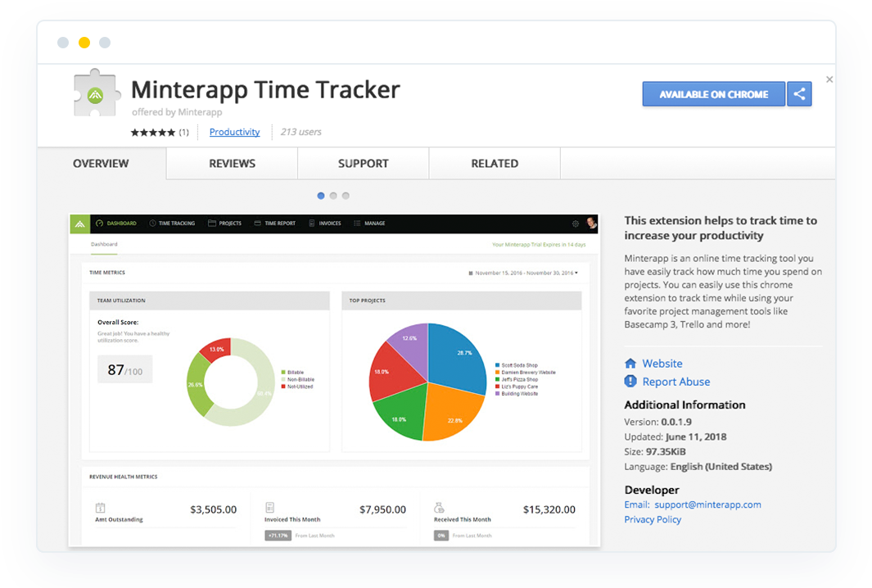Viewport: 872px width, 588px height.
Task: Open Invoices in the navbar
Action: pos(325,223)
